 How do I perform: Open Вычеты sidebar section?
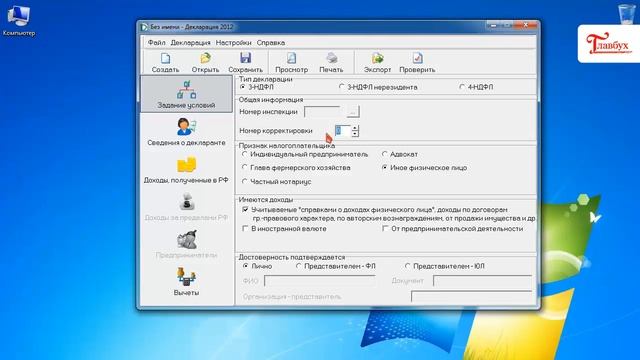(x=187, y=282)
